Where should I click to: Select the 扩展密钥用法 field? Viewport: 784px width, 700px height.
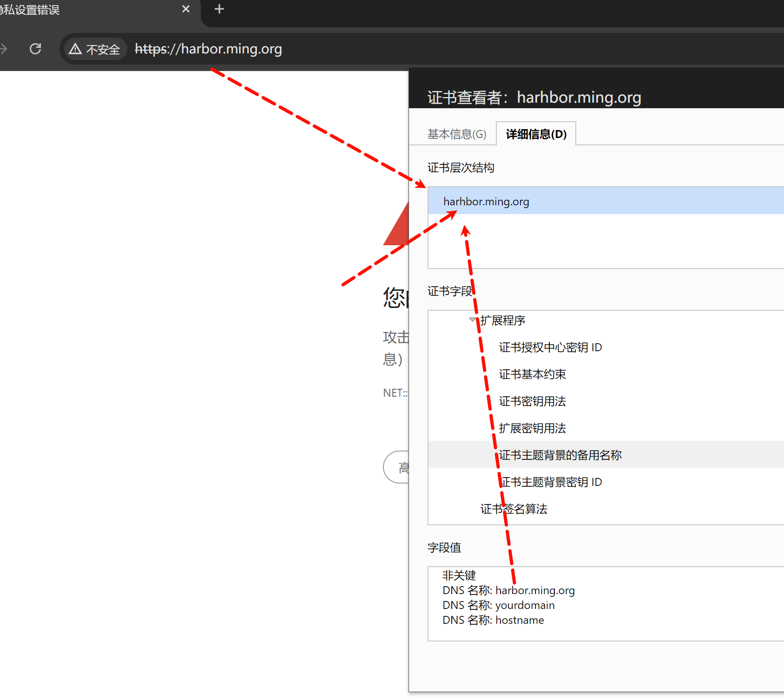point(532,428)
